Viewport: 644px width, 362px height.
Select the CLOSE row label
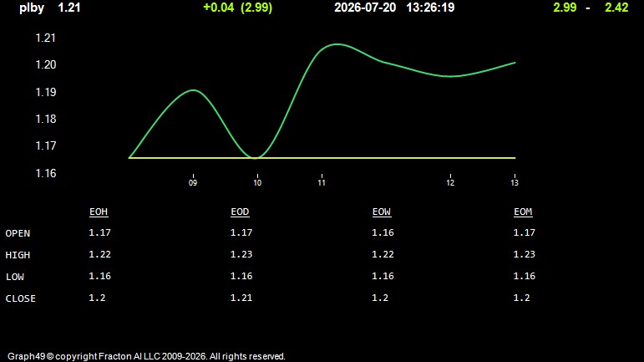(21, 298)
